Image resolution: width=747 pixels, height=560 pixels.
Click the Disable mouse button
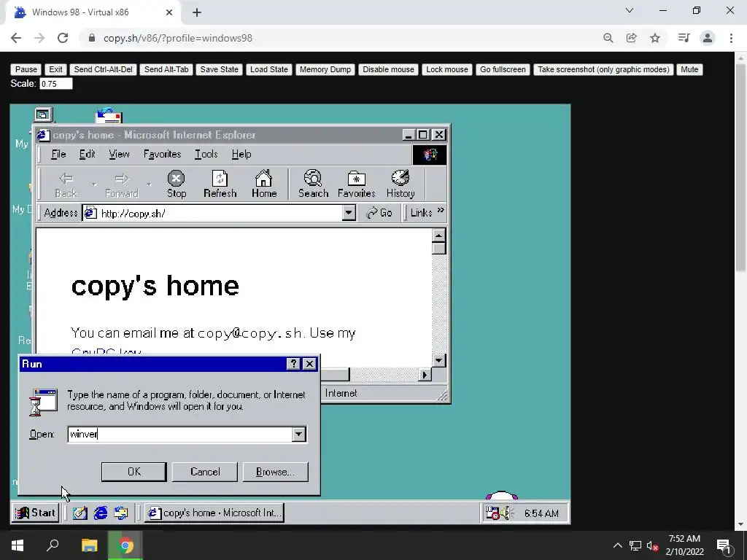[x=388, y=69]
